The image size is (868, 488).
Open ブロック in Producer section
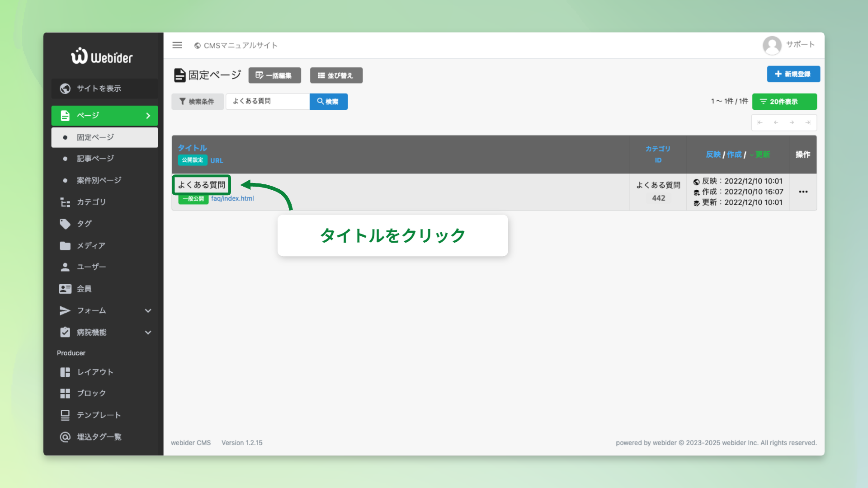click(91, 393)
